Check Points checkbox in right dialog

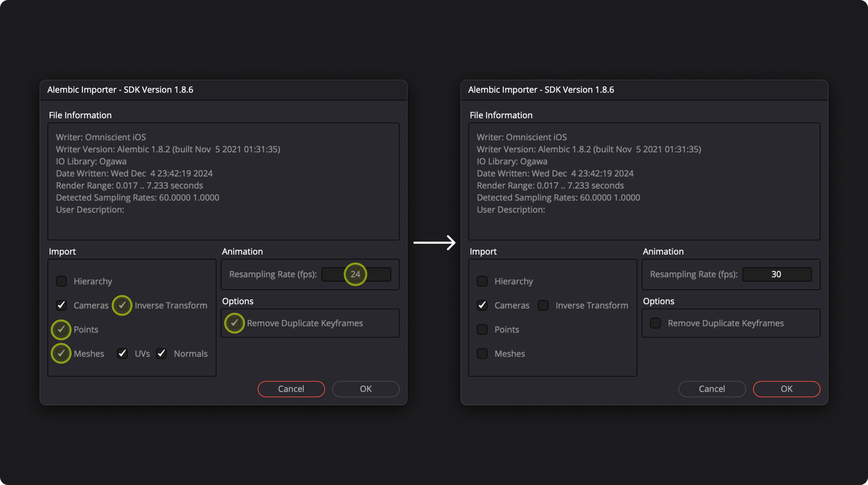(x=482, y=329)
